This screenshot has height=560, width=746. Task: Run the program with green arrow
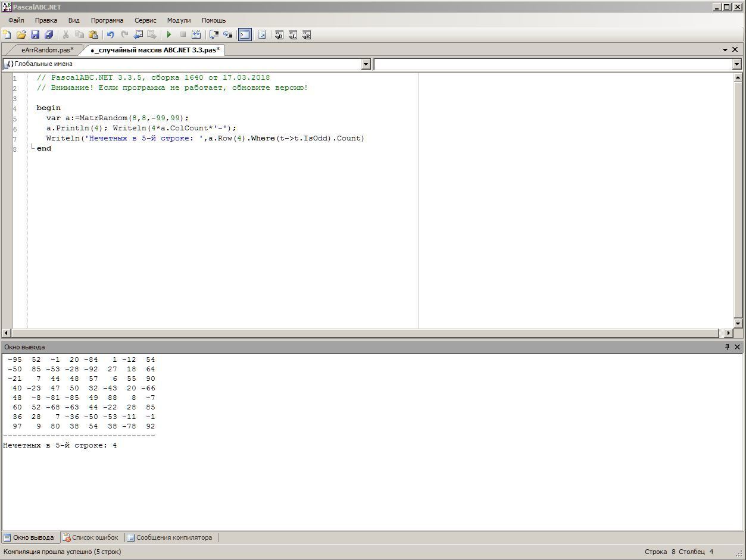(169, 35)
